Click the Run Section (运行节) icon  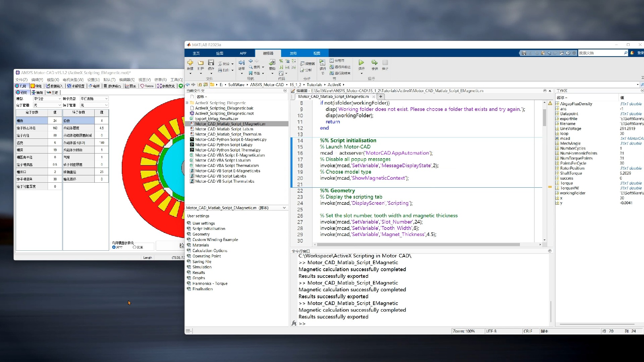[322, 63]
